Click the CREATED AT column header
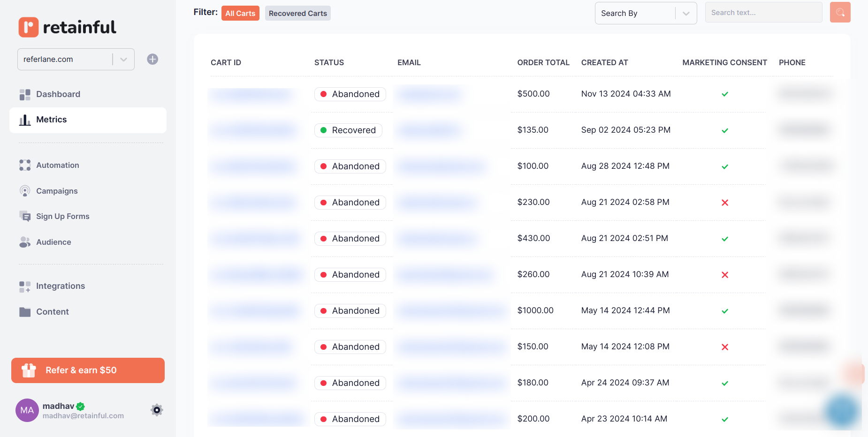868x437 pixels. point(604,62)
